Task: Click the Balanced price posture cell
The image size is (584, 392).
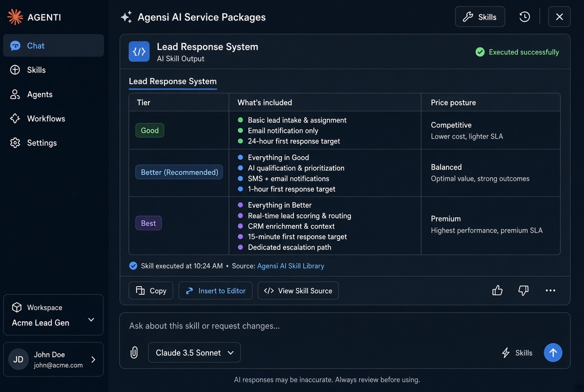Action: pos(490,173)
